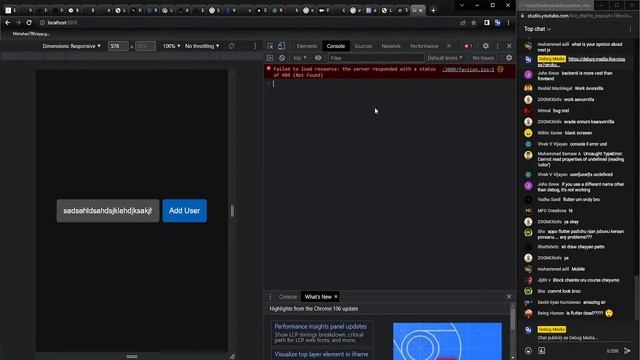Screen dimensions: 640x360
Task: Open the drawer three-dot menu
Action: click(x=270, y=297)
